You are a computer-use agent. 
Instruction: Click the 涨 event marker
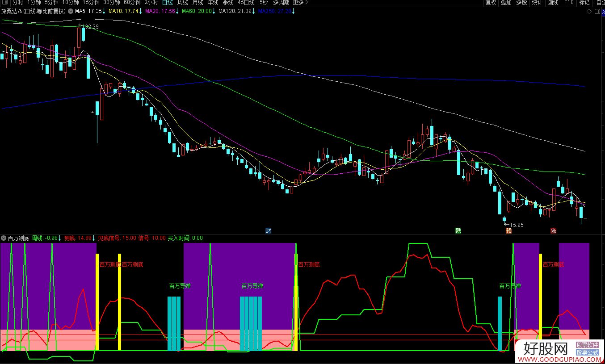pyautogui.click(x=553, y=231)
